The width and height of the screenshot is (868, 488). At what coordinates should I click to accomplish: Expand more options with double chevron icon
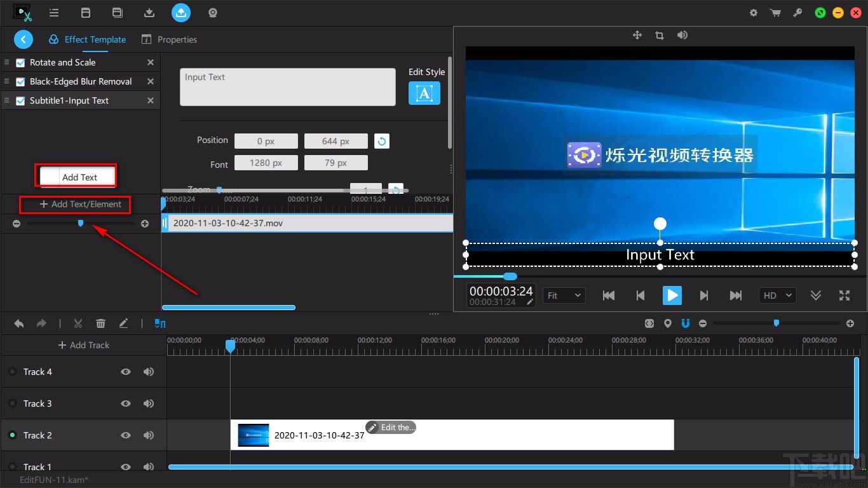tap(816, 295)
